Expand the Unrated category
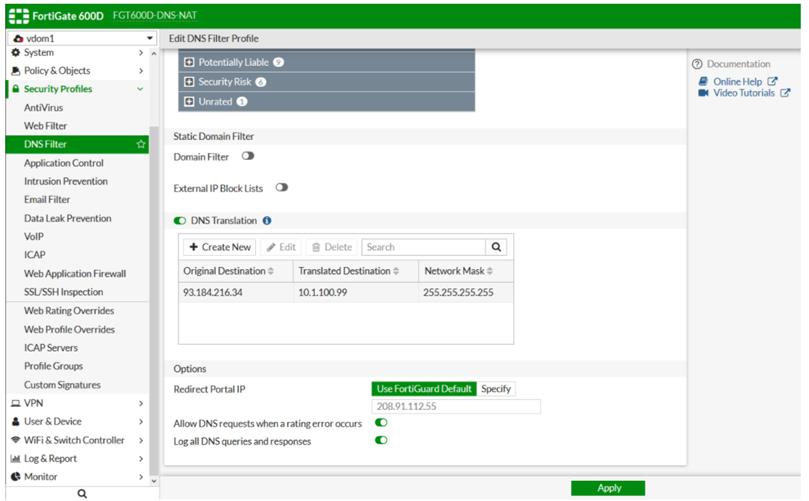This screenshot has width=809, height=501. point(189,102)
